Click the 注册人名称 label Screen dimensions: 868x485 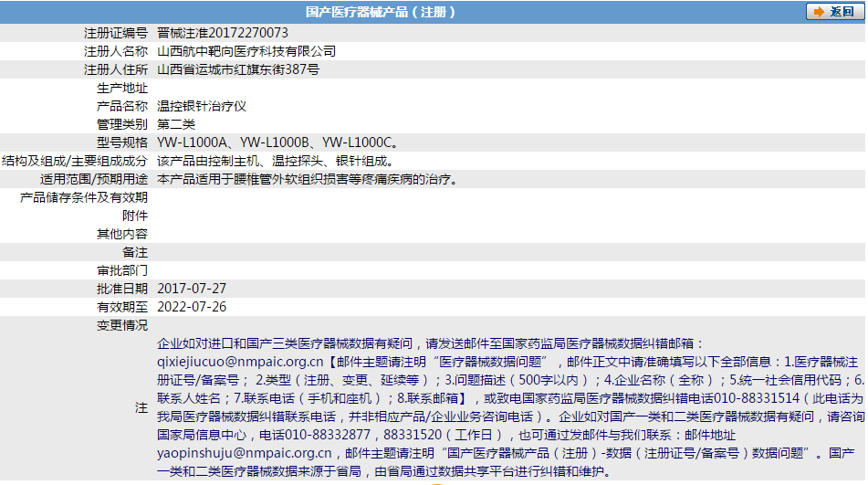[x=116, y=51]
